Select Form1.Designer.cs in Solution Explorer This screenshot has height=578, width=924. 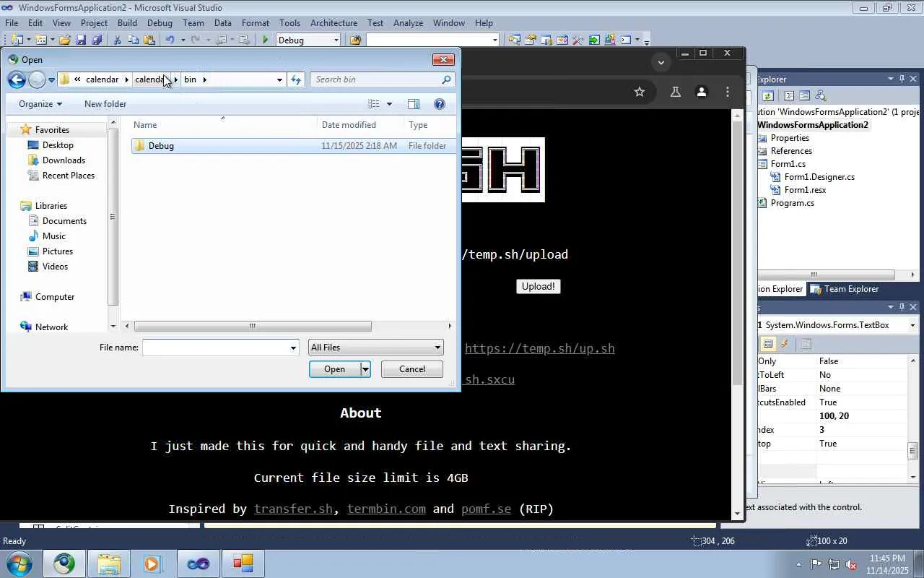[x=819, y=177]
